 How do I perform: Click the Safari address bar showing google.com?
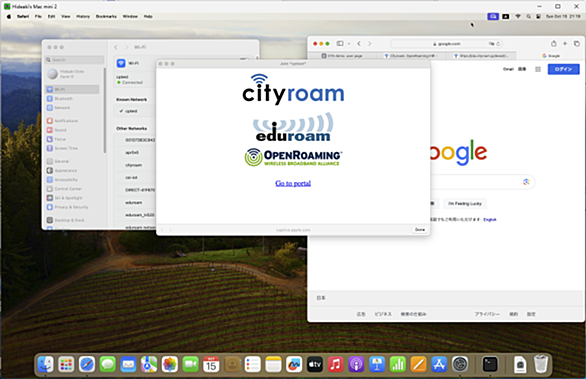coord(447,44)
